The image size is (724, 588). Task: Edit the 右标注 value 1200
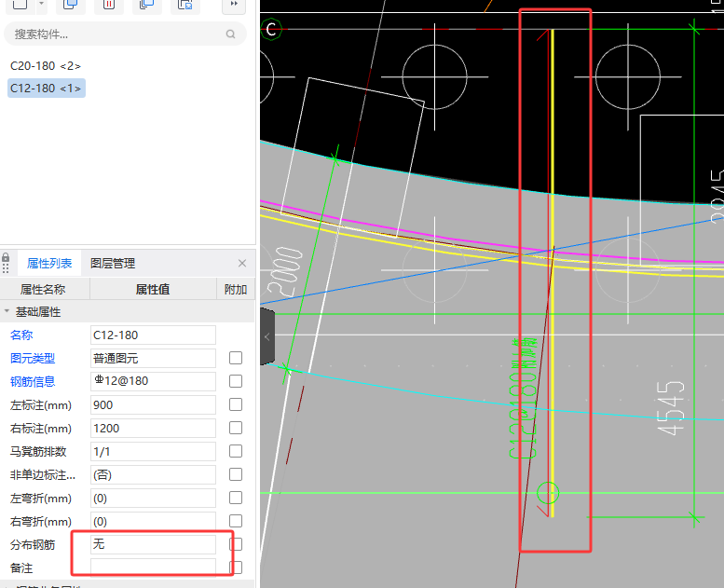click(x=153, y=428)
